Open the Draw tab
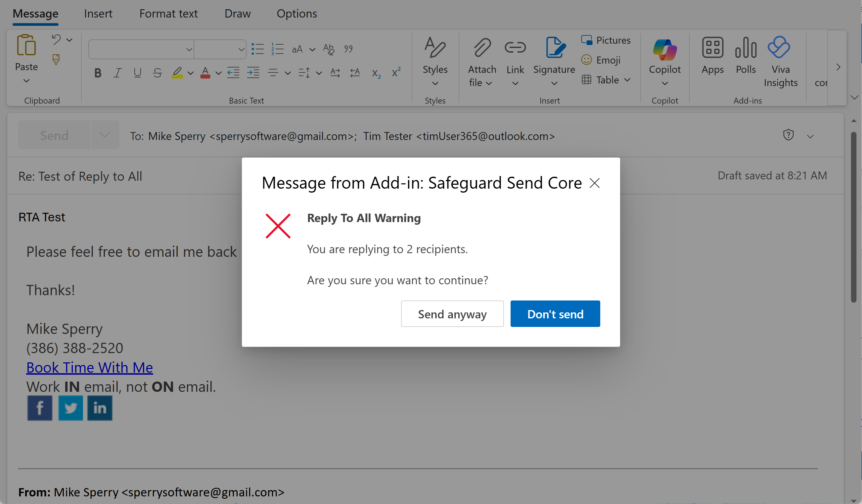 click(x=237, y=13)
